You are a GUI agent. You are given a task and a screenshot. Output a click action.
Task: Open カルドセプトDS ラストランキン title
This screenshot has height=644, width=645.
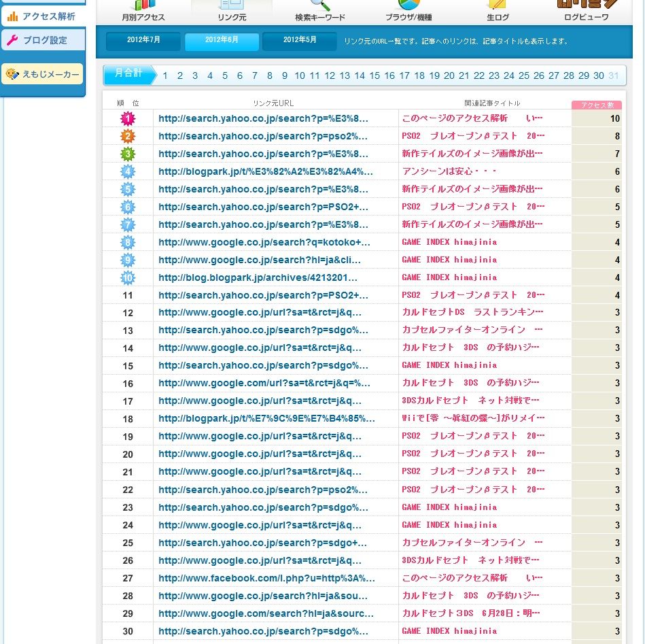point(472,312)
